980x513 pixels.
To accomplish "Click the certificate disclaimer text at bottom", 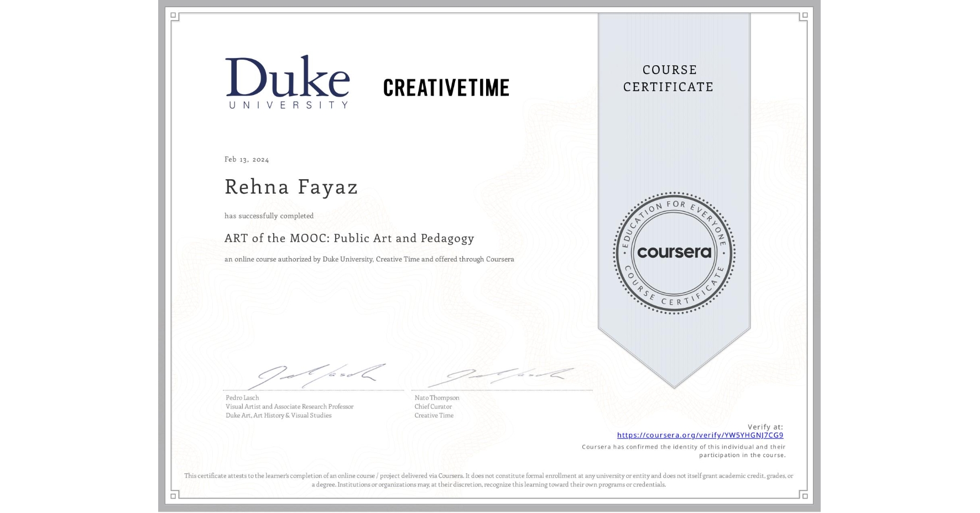I will (489, 480).
